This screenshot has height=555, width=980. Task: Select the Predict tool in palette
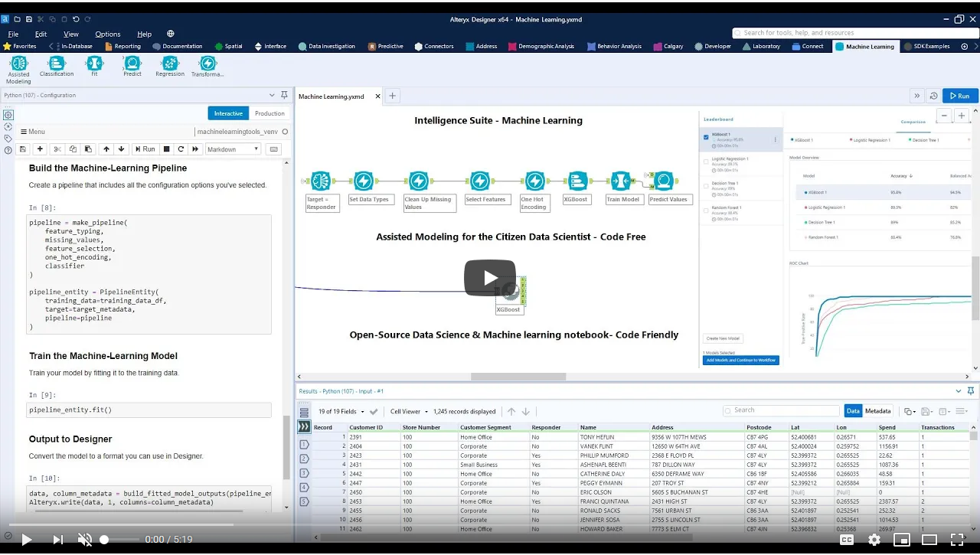pyautogui.click(x=132, y=64)
